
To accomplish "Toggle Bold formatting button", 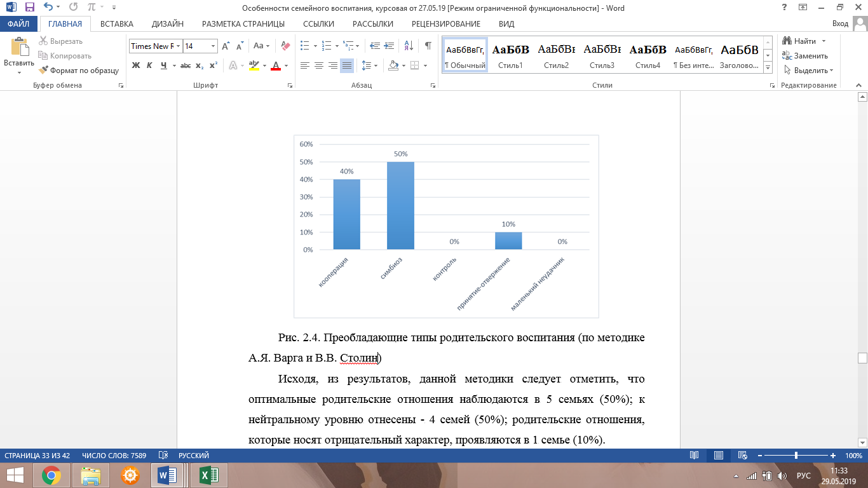I will pos(135,65).
